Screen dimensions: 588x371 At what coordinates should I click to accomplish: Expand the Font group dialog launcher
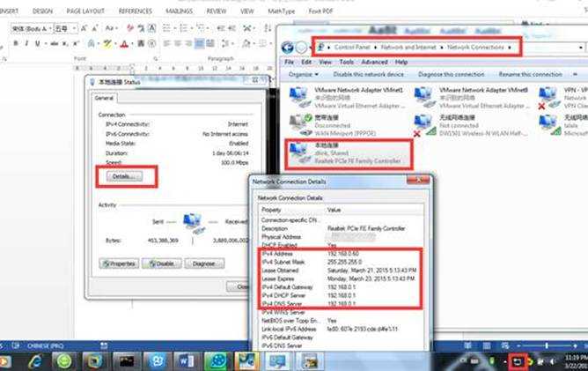[155, 58]
